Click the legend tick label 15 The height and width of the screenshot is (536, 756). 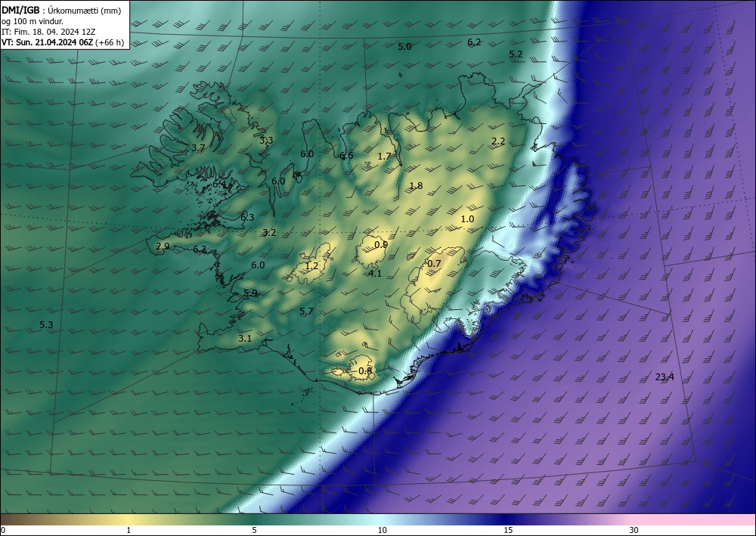coord(508,531)
